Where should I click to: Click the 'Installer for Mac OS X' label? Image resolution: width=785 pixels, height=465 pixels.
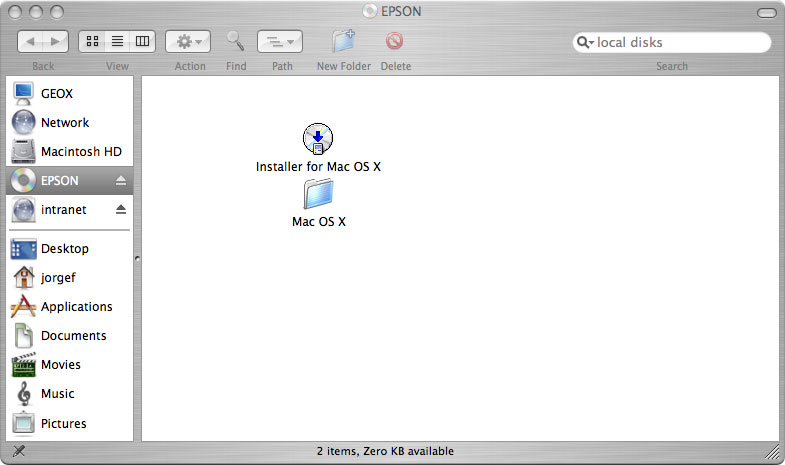pos(318,167)
